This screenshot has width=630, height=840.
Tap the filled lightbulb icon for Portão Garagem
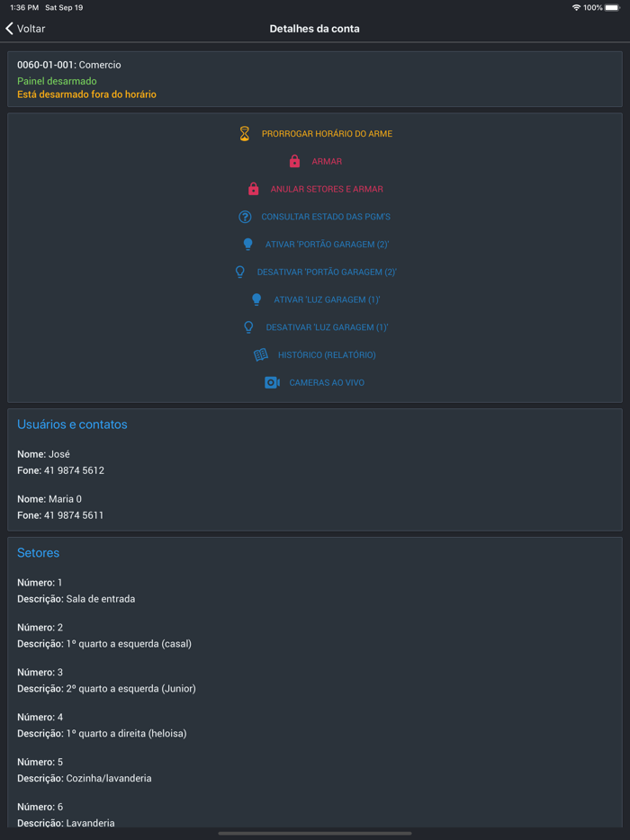[248, 244]
